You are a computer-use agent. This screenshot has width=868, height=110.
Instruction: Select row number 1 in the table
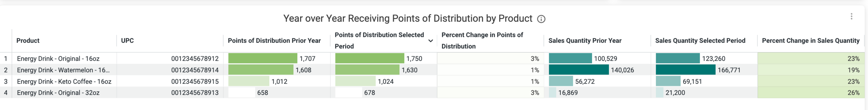(x=6, y=58)
